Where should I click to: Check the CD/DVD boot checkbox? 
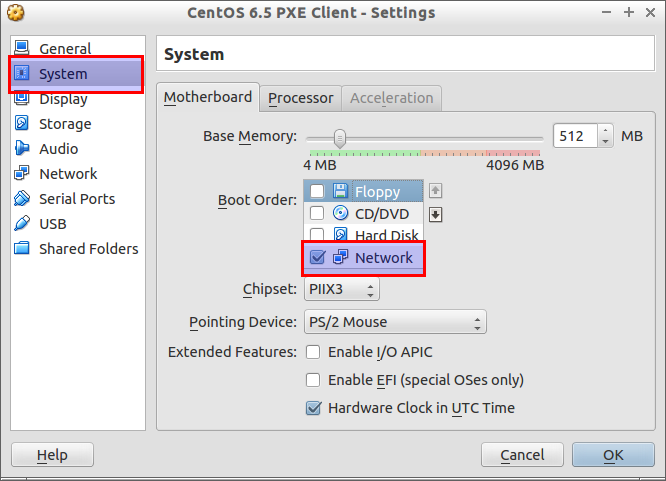tap(317, 213)
